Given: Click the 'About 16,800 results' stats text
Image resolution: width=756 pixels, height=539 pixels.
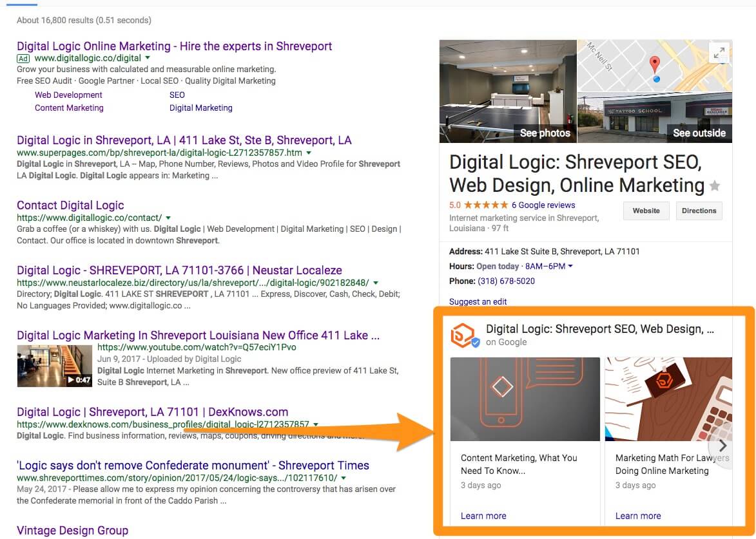Looking at the screenshot, I should (84, 20).
